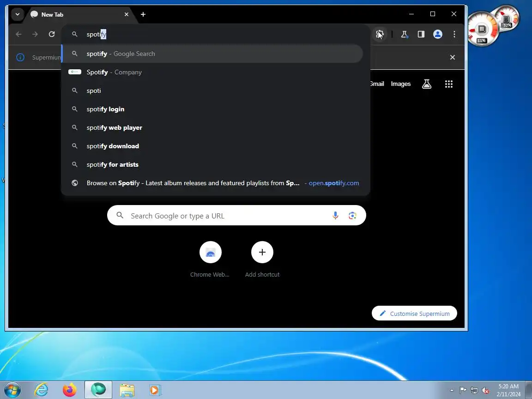The height and width of the screenshot is (399, 532).
Task: Open the tab search dropdown arrow
Action: [17, 14]
